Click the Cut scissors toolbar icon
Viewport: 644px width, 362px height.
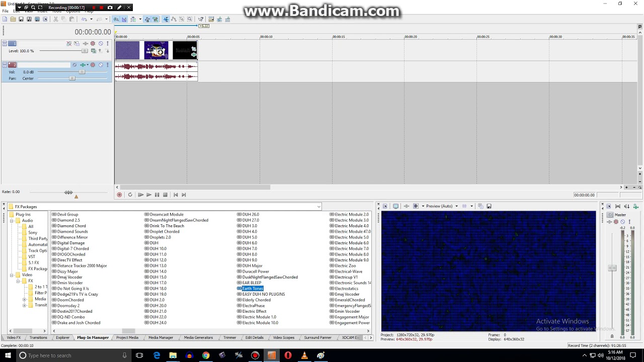[x=56, y=19]
